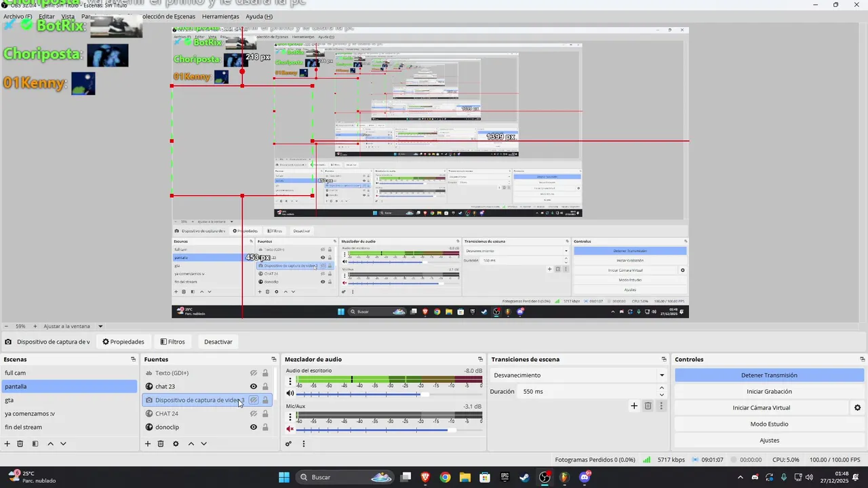Move the selected source down in Fuentes
Viewport: 868px width, 488px height.
coord(203,444)
